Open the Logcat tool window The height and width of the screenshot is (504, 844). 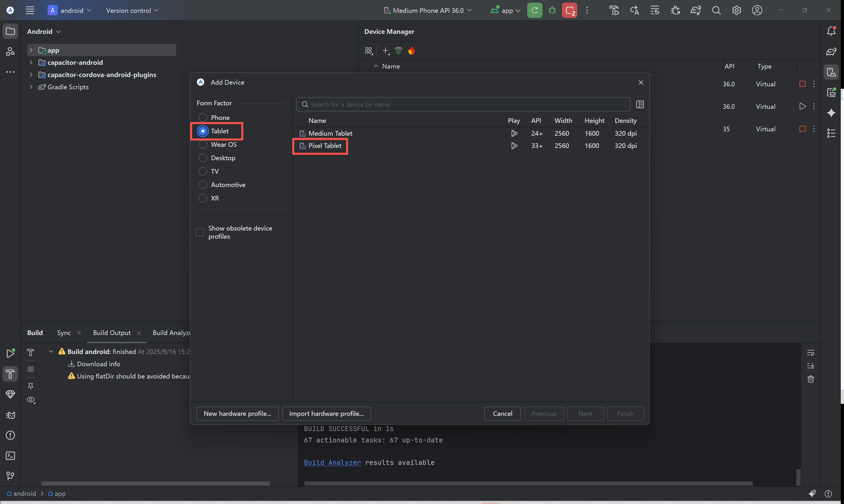coord(10,415)
